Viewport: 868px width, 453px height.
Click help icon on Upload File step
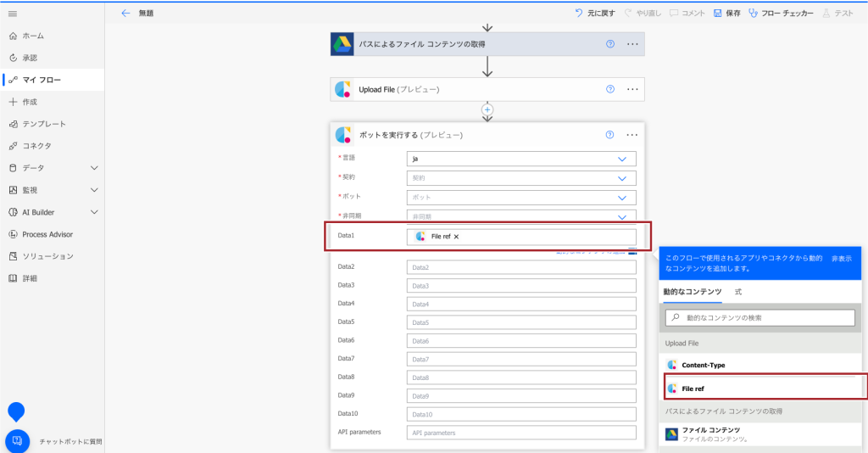coord(610,89)
